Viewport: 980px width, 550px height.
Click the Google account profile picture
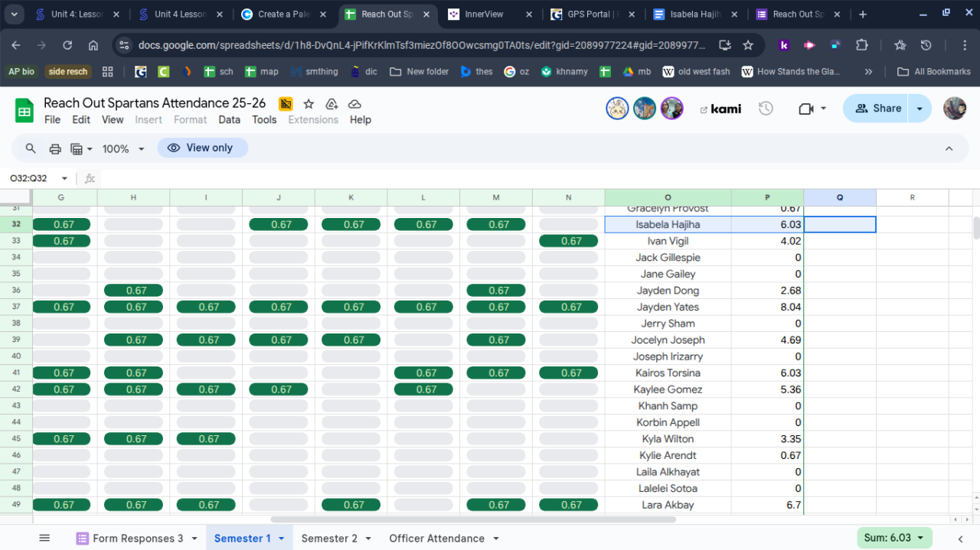(x=955, y=109)
